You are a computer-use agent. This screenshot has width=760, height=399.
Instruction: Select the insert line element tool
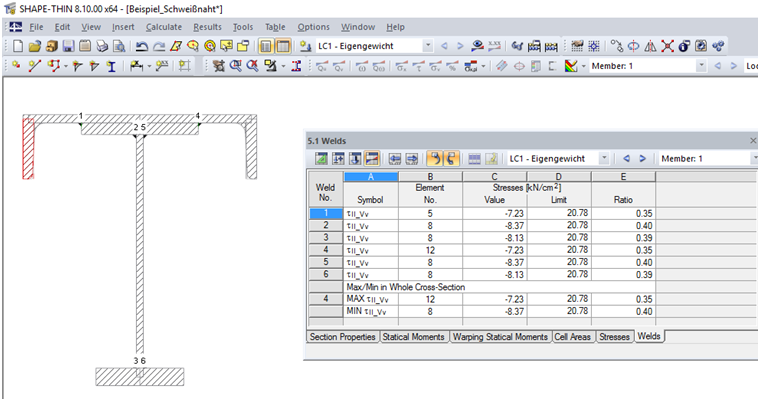coord(34,65)
